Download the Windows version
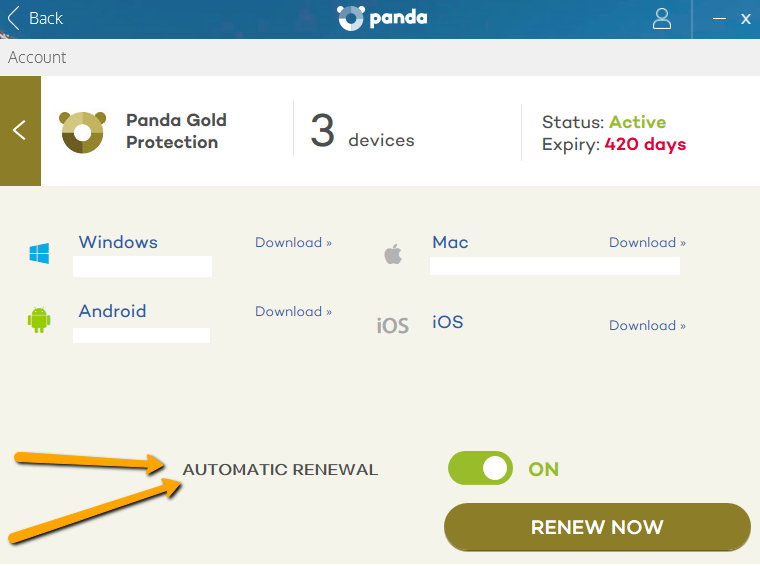Screen dimensions: 760x566 (x=294, y=242)
